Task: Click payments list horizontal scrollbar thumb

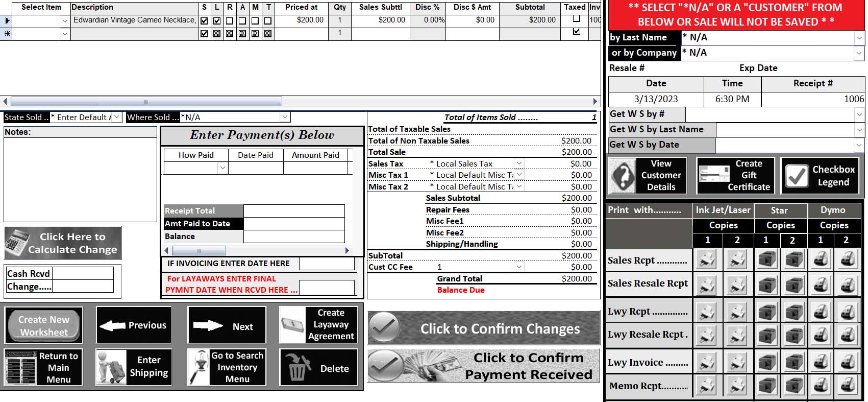Action: 199,250
